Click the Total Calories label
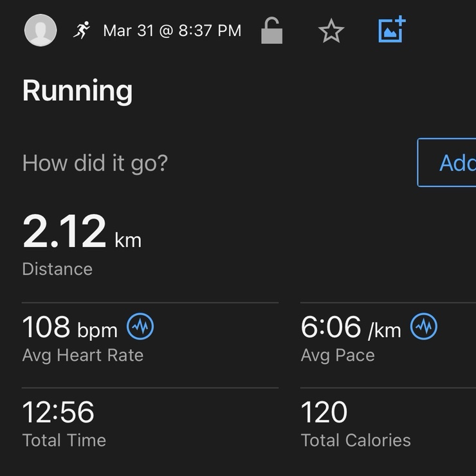Image resolution: width=476 pixels, height=476 pixels. [356, 441]
